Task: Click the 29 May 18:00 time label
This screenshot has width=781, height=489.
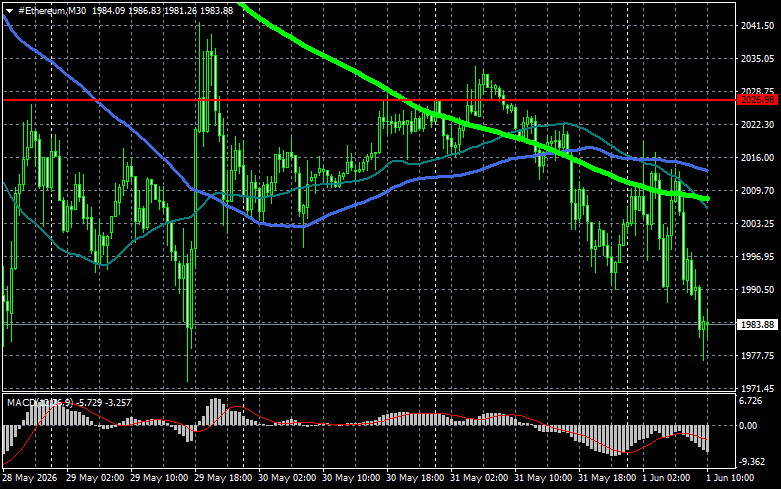Action: [x=223, y=478]
